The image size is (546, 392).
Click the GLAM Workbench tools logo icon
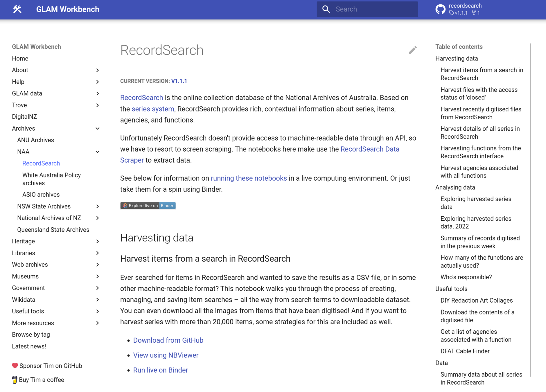point(17,9)
